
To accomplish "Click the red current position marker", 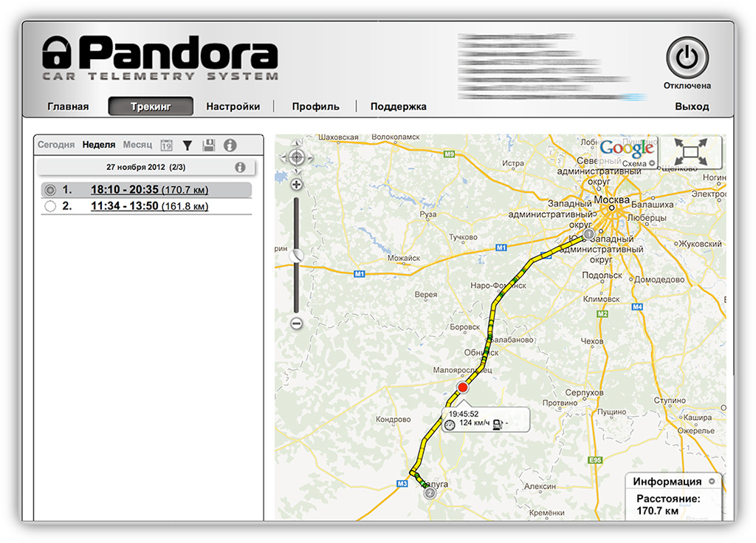I will coord(463,387).
